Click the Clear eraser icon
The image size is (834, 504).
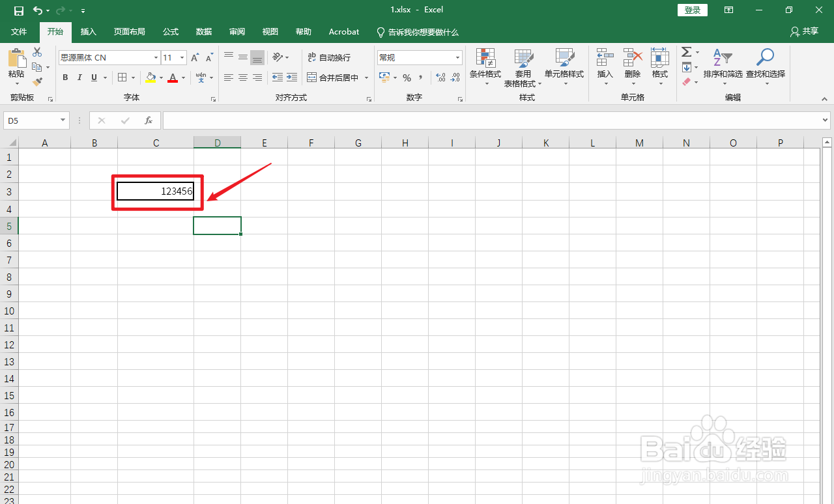(686, 82)
